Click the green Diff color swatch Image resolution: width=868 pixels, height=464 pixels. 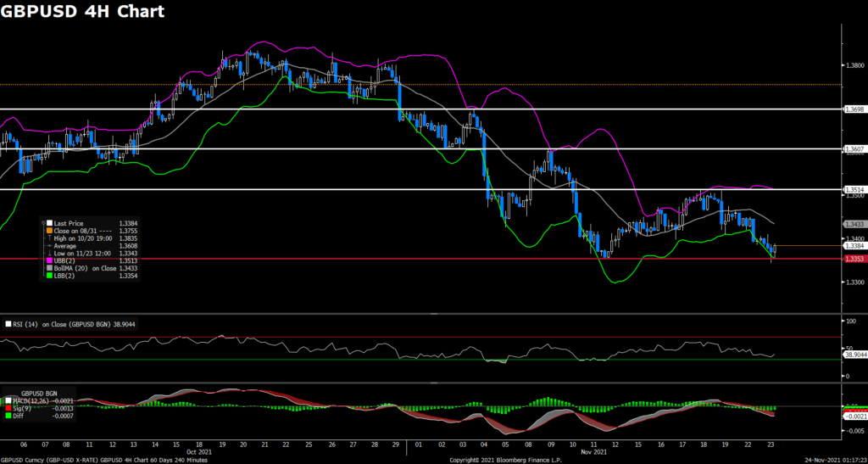(x=8, y=416)
